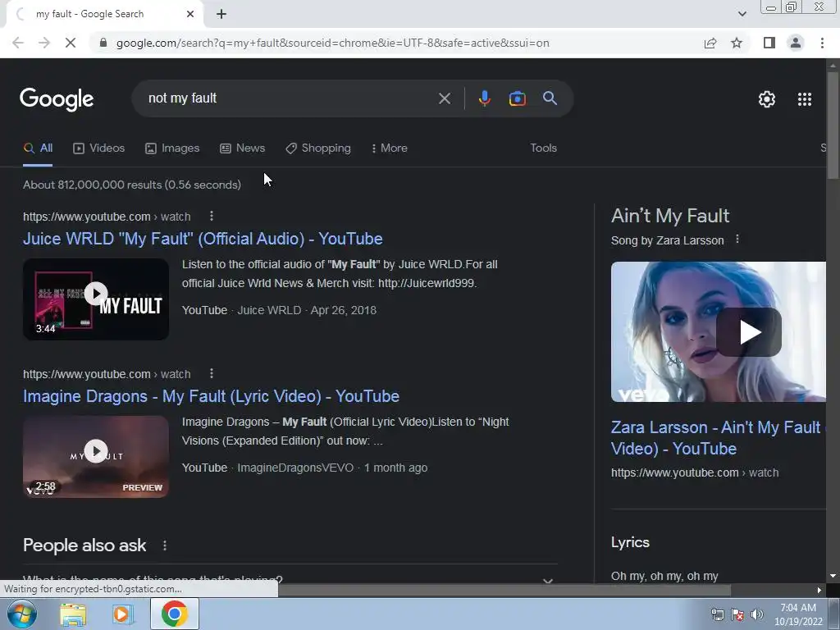Image resolution: width=840 pixels, height=630 pixels.
Task: Play the Juice WRLD My Fault thumbnail
Action: [96, 294]
